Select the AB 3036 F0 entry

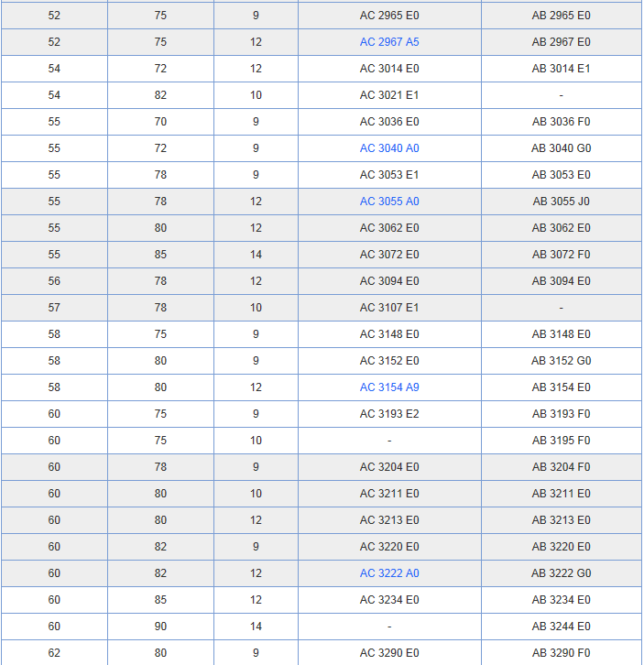(x=561, y=122)
